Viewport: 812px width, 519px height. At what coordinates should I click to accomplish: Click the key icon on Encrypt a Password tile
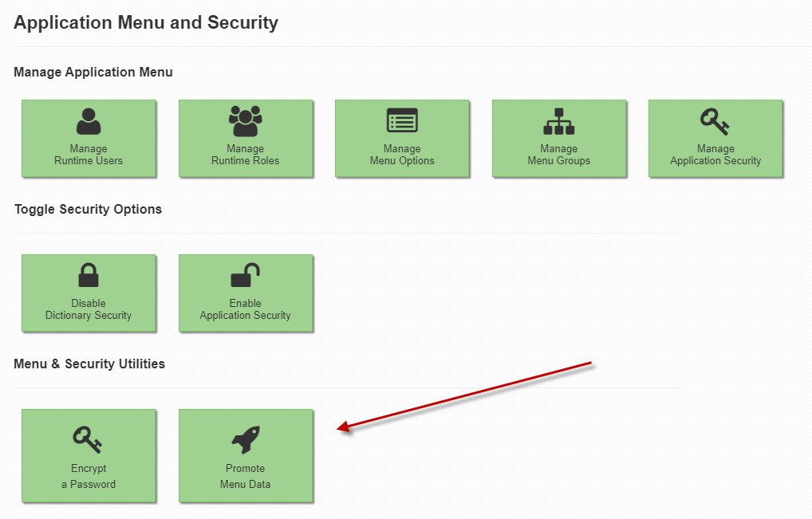pyautogui.click(x=89, y=437)
